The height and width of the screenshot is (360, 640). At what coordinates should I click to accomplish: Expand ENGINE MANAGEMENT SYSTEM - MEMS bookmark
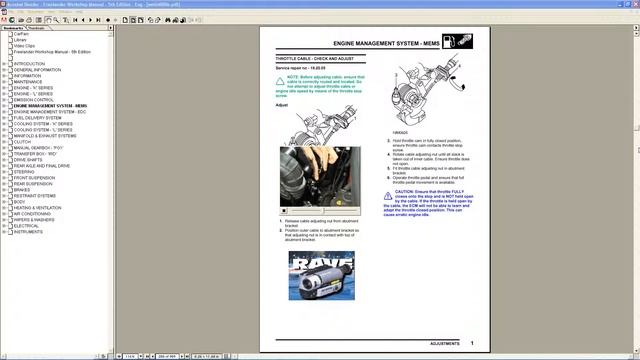(x=4, y=106)
